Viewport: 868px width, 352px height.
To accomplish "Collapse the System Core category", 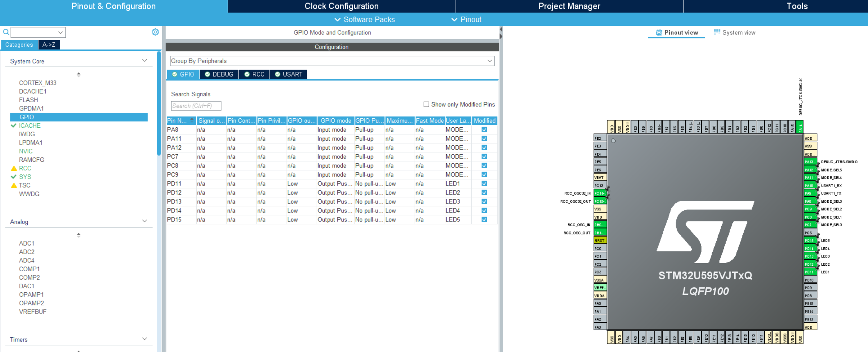I will (145, 61).
